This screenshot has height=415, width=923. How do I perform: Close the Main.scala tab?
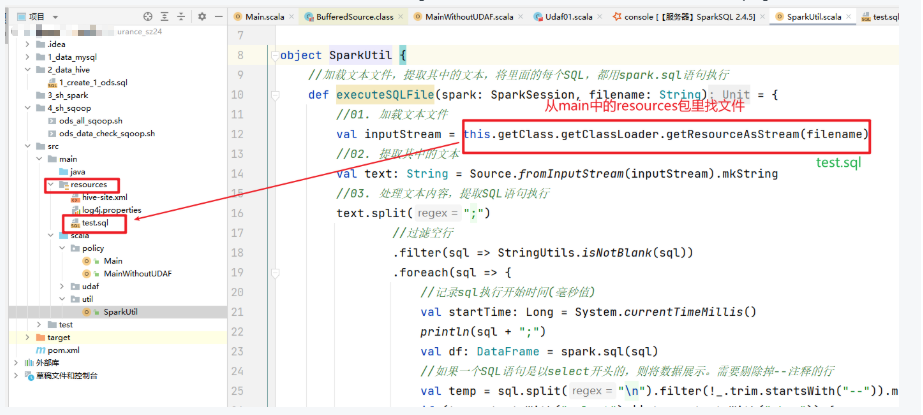click(x=290, y=18)
